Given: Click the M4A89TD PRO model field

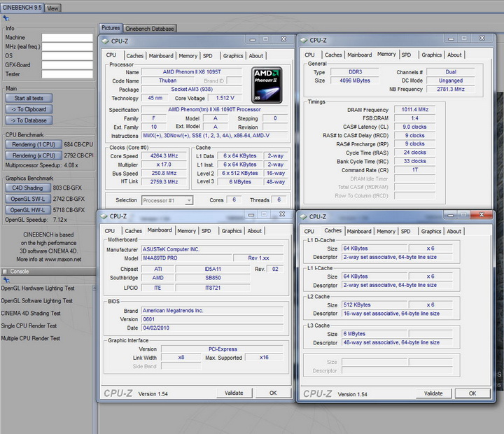Looking at the screenshot, I should (x=186, y=258).
